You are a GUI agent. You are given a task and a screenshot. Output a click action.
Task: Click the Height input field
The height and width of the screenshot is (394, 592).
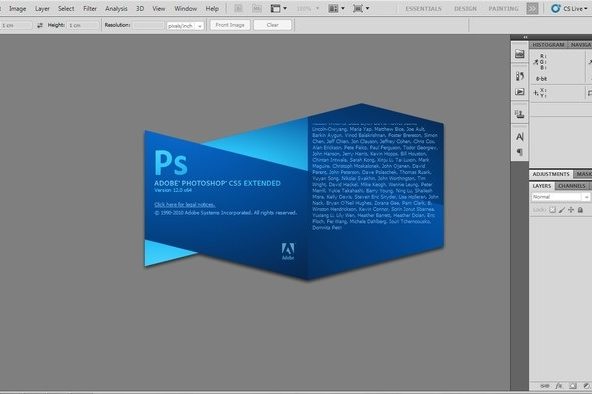coord(83,25)
